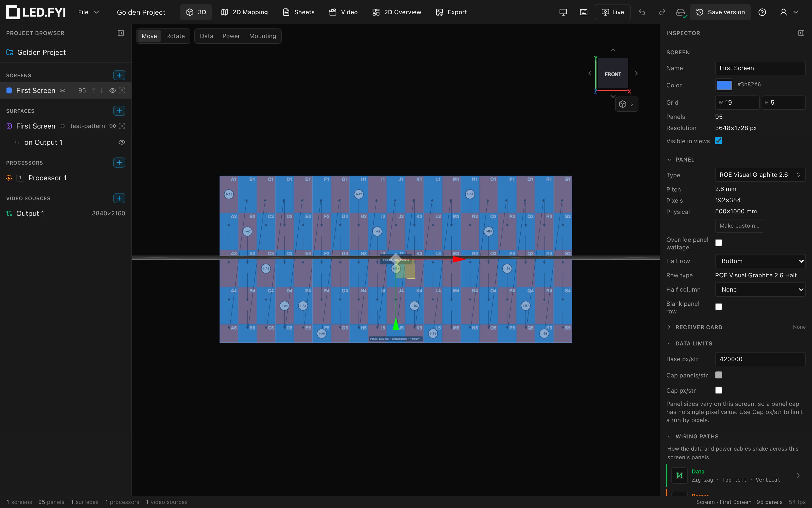Switch to the 2D Mapping tab
812x508 pixels.
point(244,12)
